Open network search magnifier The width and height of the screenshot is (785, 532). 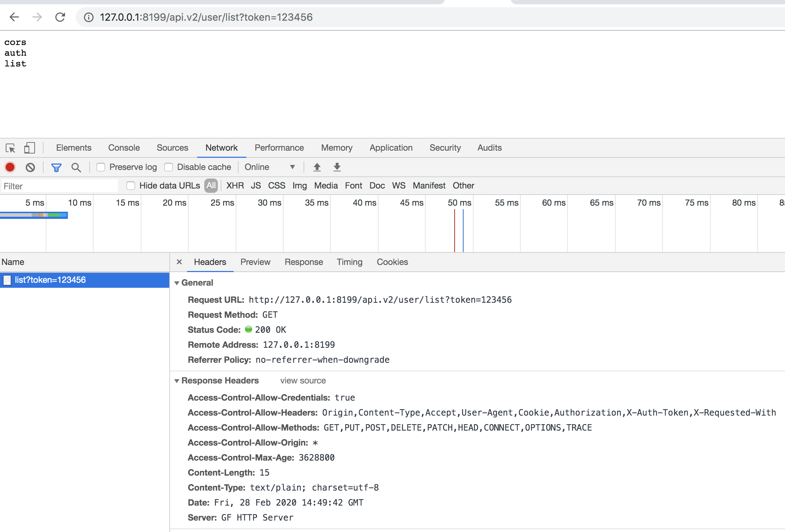coord(76,167)
